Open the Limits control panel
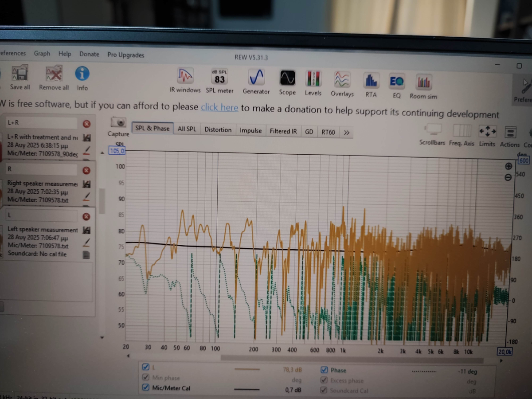The image size is (532, 399). (487, 133)
